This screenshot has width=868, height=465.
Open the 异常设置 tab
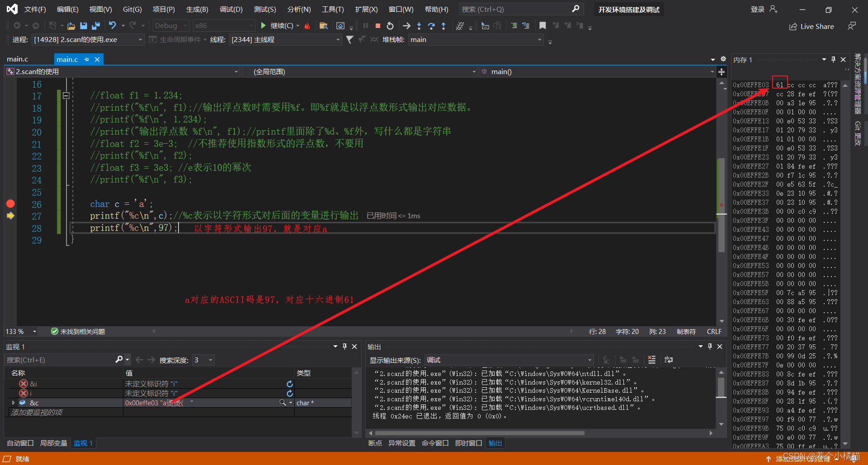tap(401, 443)
